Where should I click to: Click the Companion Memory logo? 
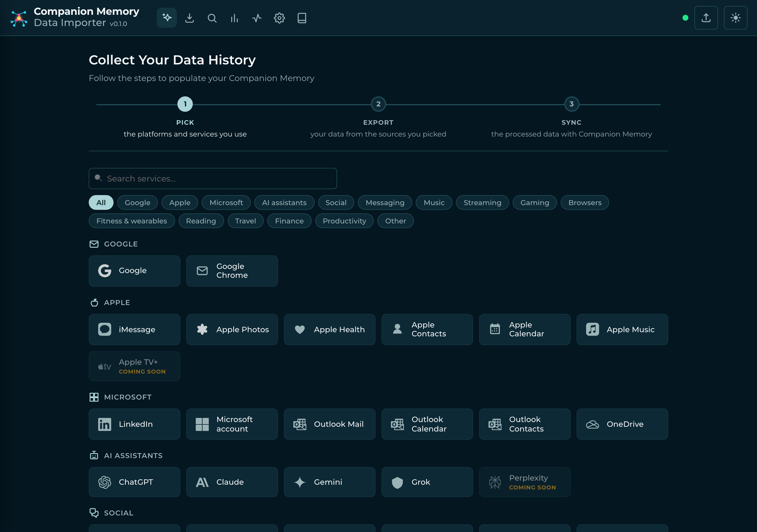(19, 18)
